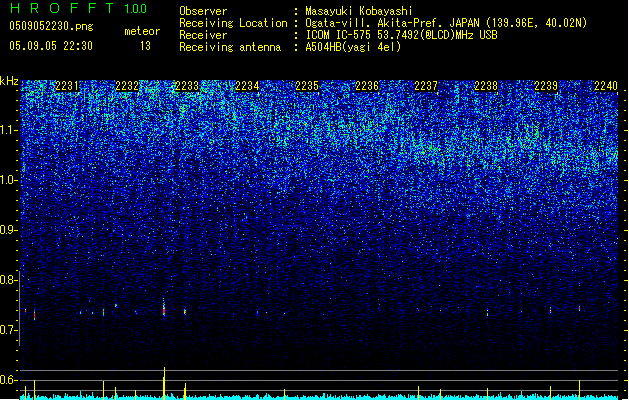Screen dimensions: 629x400
Task: Click the 'meteor' label
Action: coord(142,31)
